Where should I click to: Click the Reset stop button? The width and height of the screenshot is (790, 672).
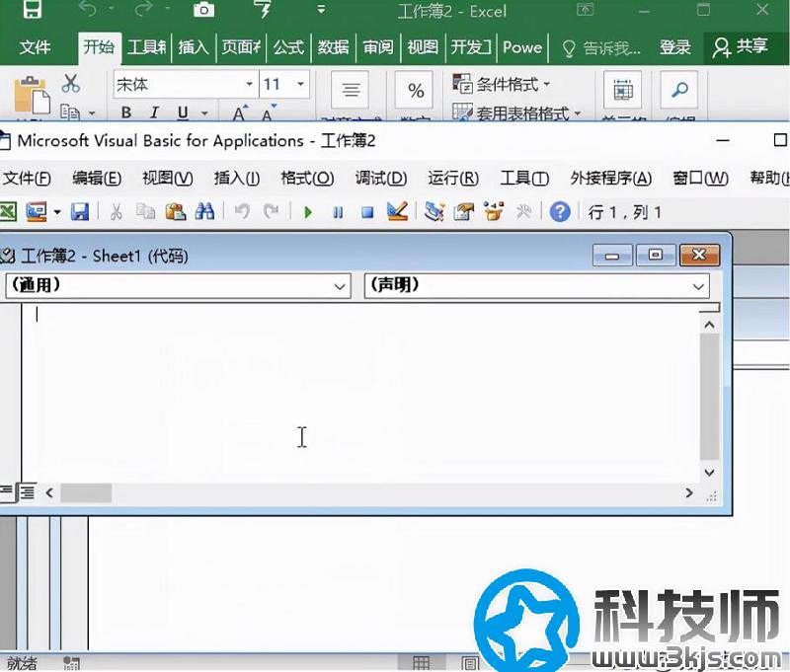(367, 212)
